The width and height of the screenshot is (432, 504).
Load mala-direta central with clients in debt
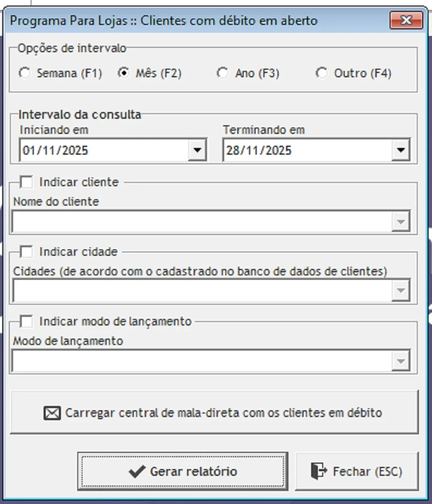coord(214,412)
